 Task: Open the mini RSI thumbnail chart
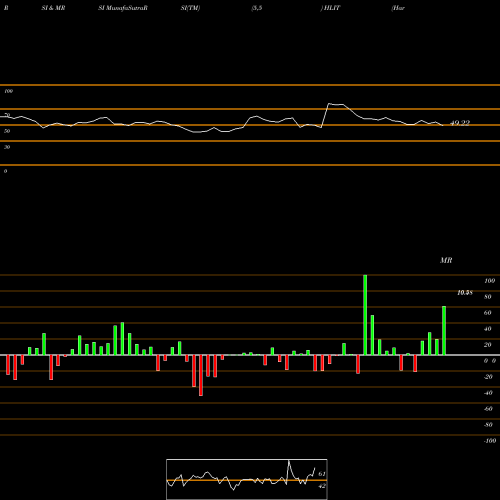pos(247,479)
